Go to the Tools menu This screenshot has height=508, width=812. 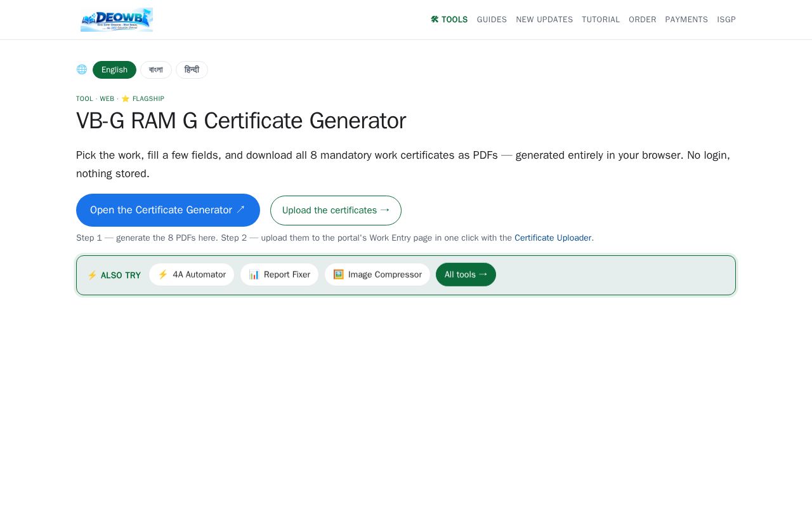(x=449, y=20)
